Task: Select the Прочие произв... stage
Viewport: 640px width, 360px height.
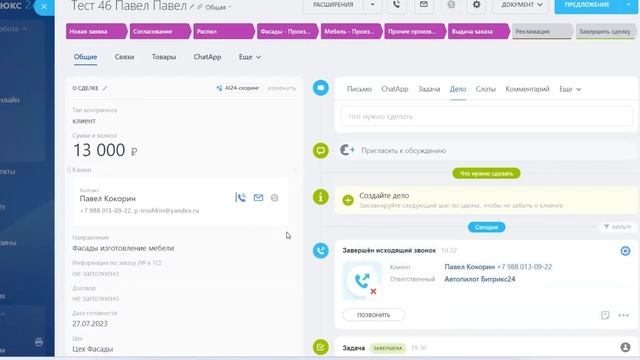Action: point(415,31)
